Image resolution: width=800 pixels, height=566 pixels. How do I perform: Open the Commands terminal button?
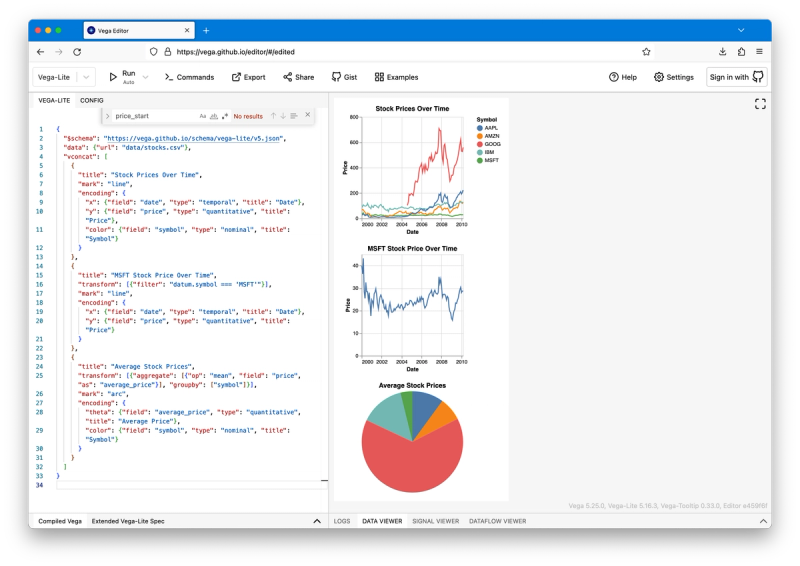tap(189, 77)
